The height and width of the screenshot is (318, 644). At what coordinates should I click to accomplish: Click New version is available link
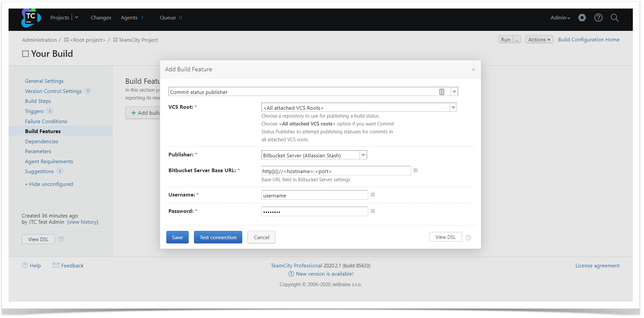tap(324, 274)
